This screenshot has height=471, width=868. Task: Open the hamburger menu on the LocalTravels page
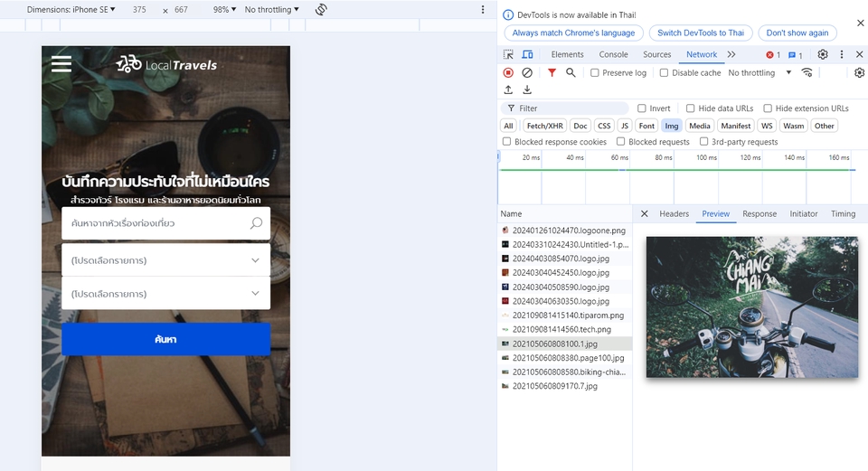(61, 64)
